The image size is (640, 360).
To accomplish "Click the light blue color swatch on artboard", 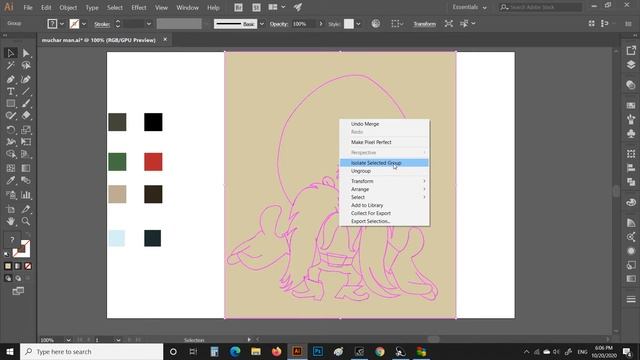I will click(117, 238).
